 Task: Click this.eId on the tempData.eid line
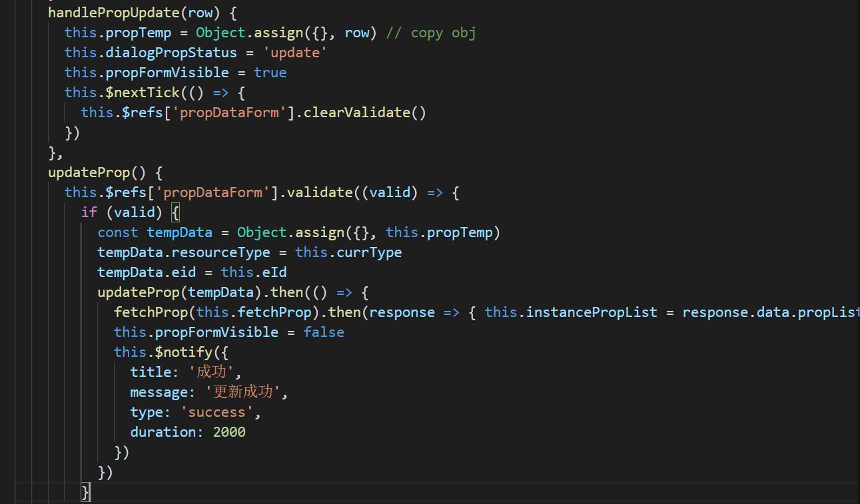[x=254, y=272]
